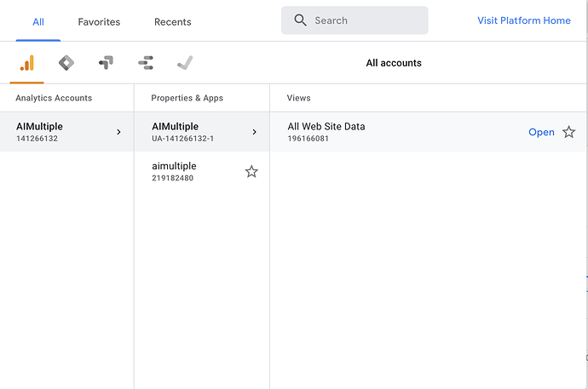Expand the UA-141266132-1 property chevron
Image resolution: width=588 pixels, height=389 pixels.
[254, 132]
